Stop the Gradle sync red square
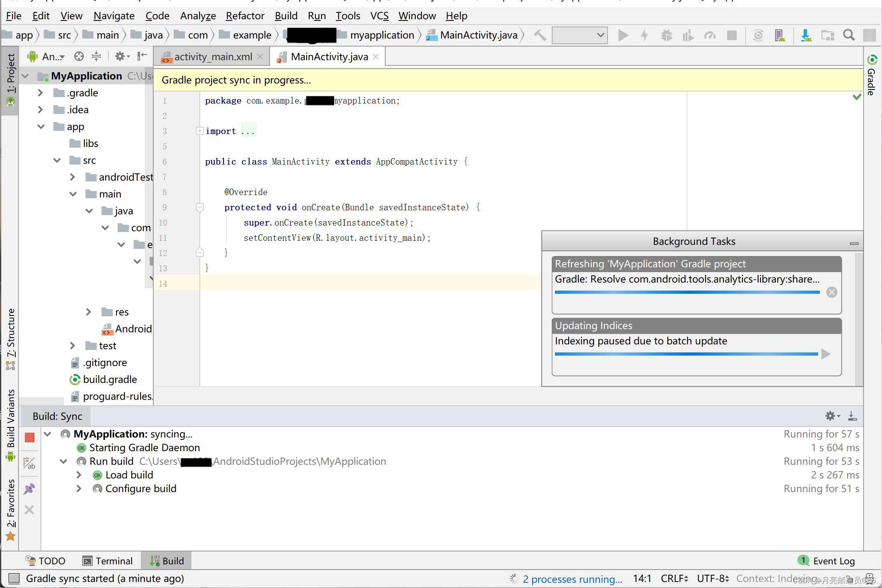Screen dimensions: 882x588 point(30,437)
